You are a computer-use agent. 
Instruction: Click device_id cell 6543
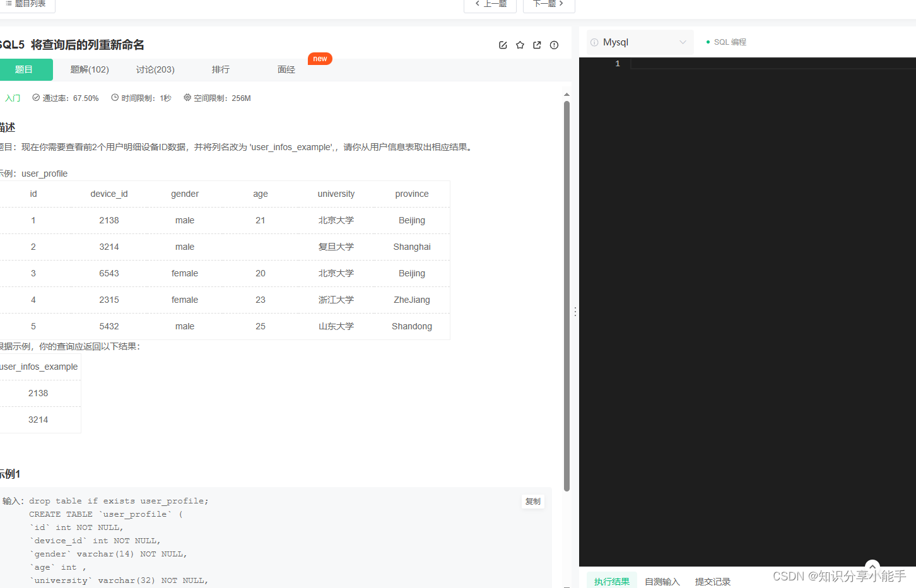pos(109,273)
